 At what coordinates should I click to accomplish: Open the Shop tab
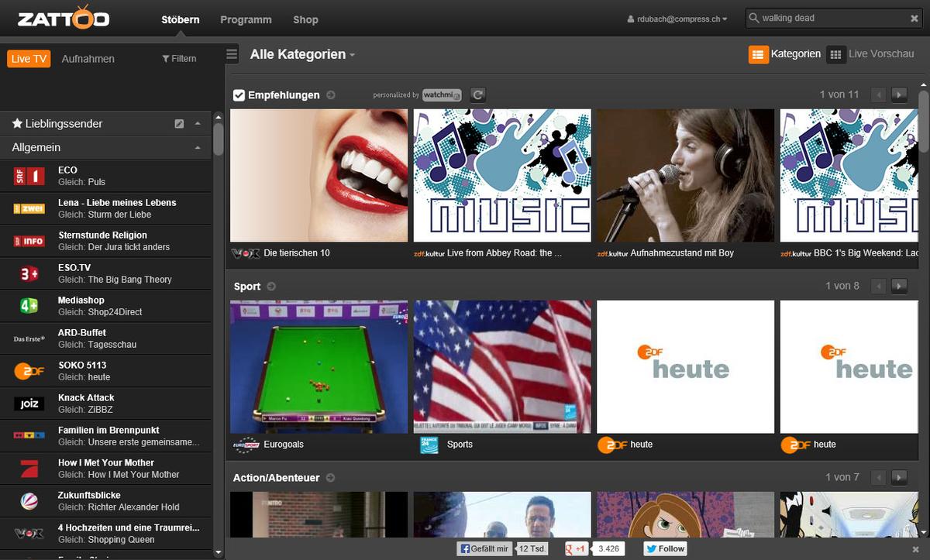pos(305,19)
